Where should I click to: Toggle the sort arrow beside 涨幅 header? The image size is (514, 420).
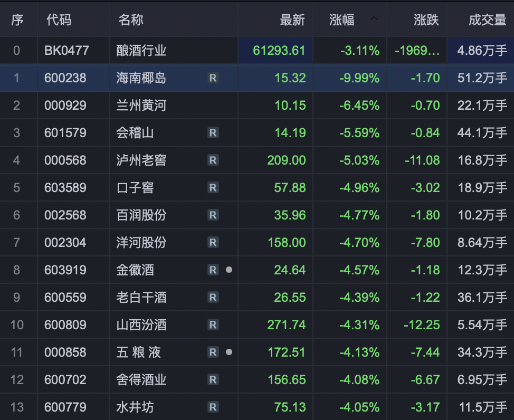pos(374,18)
